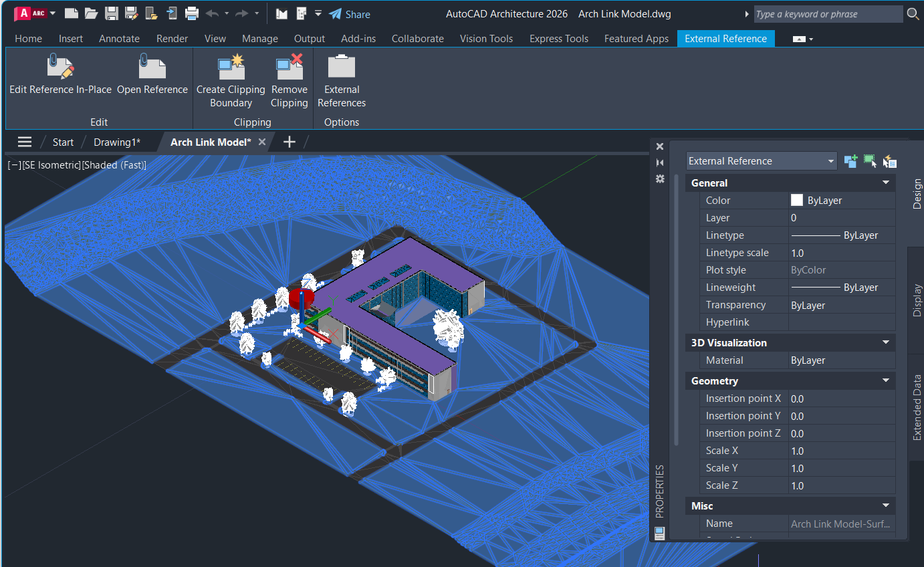Collapse the Misc properties section
The height and width of the screenshot is (567, 924).
(x=886, y=505)
